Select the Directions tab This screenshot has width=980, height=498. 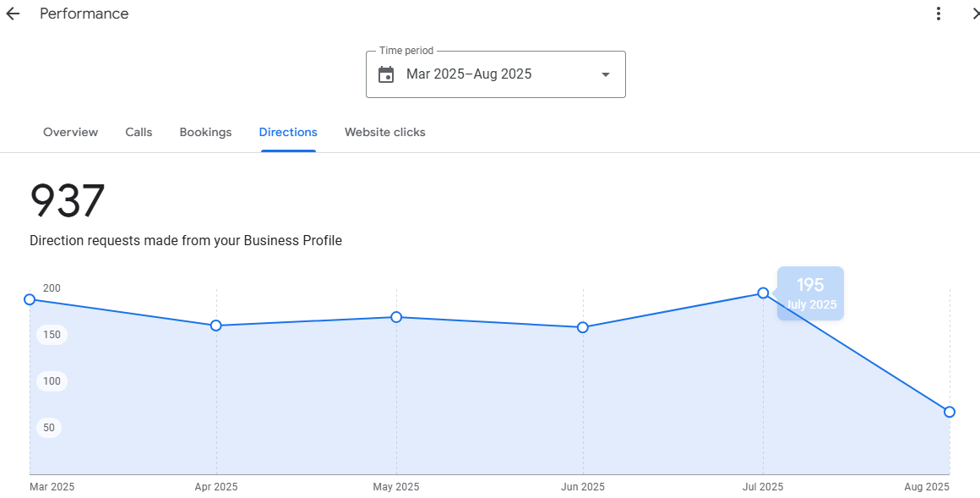[x=288, y=132]
